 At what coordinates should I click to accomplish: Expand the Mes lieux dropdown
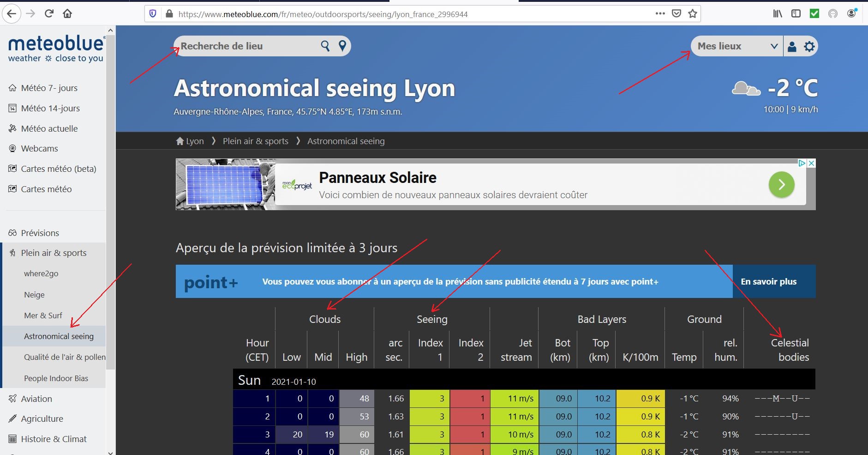pos(737,46)
